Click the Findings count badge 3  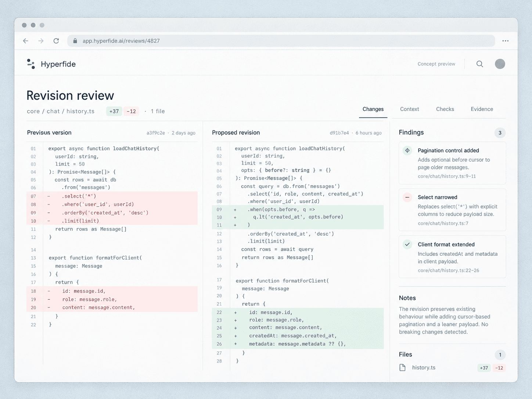pyautogui.click(x=500, y=133)
